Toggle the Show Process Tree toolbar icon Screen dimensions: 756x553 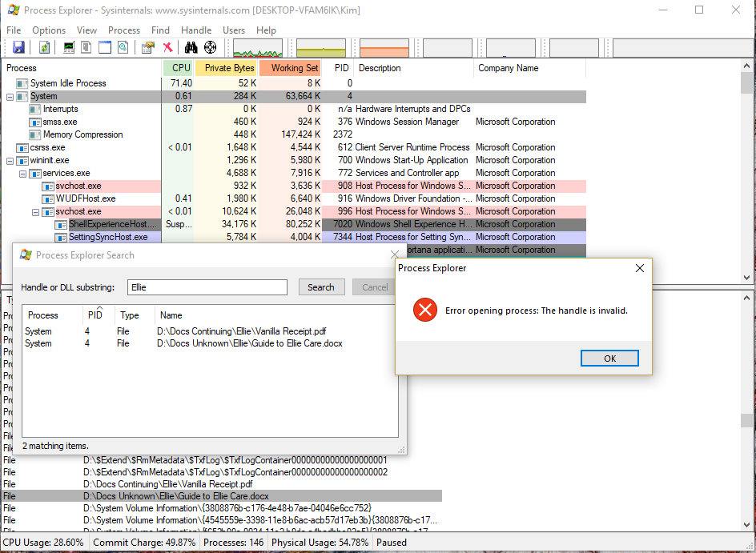[x=86, y=47]
